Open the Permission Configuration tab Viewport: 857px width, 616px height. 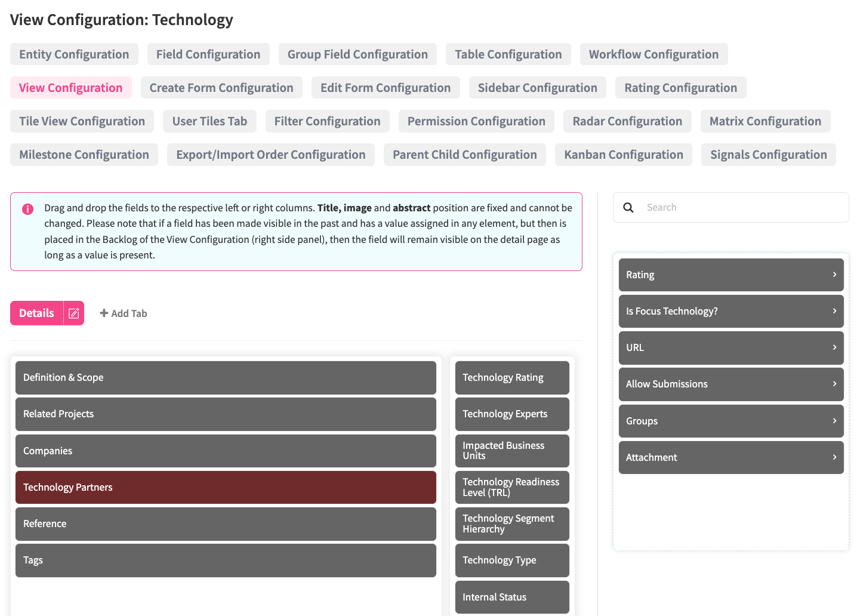pyautogui.click(x=476, y=121)
